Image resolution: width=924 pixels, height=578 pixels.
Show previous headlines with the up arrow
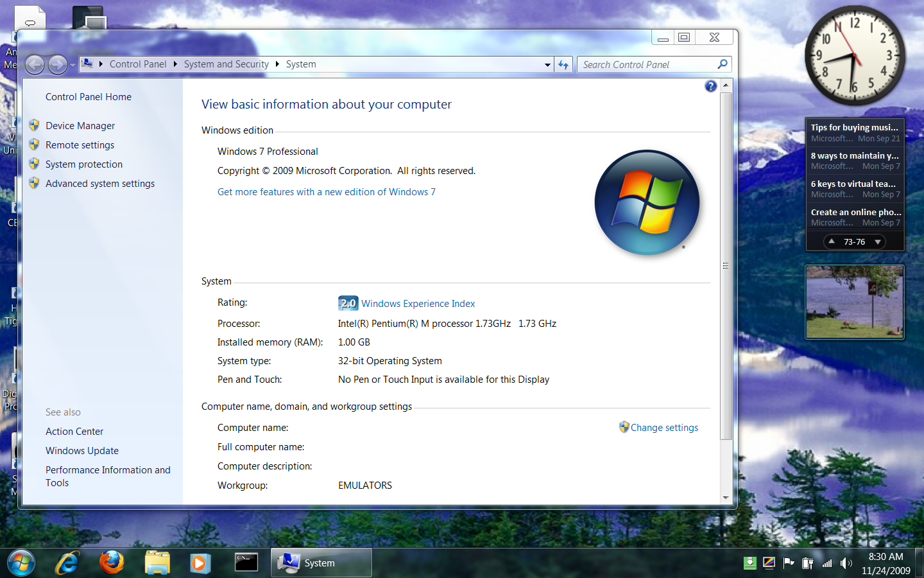(x=832, y=241)
